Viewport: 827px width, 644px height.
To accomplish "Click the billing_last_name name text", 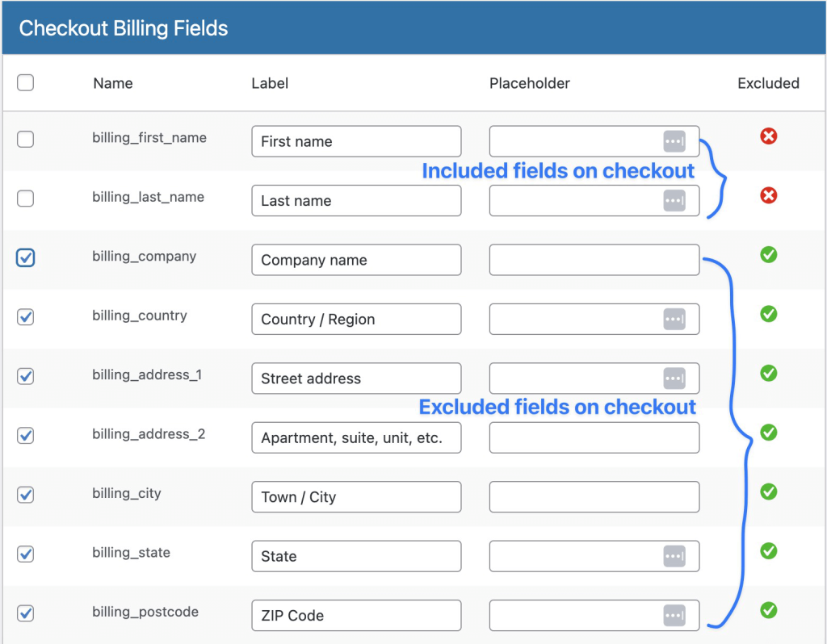I will (149, 197).
